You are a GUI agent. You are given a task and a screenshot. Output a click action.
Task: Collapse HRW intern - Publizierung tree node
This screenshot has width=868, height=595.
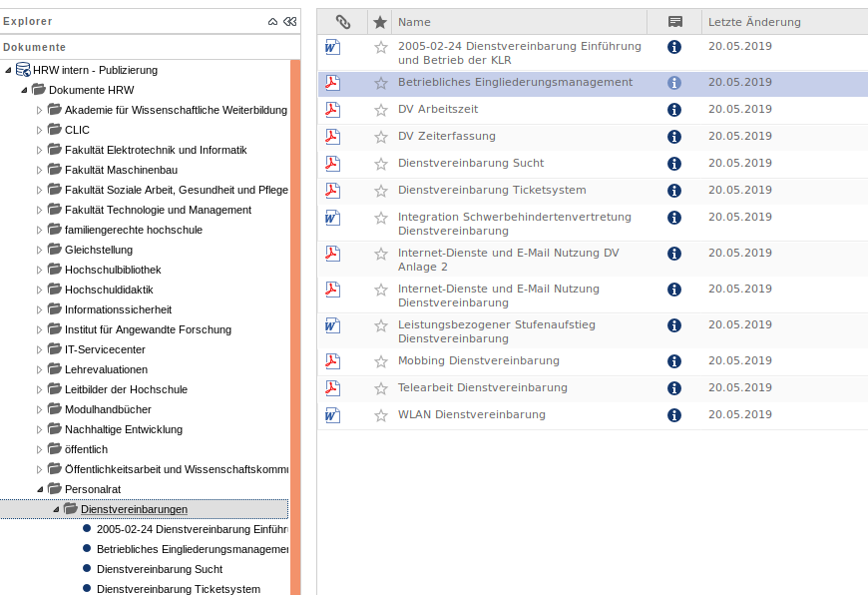coord(8,70)
